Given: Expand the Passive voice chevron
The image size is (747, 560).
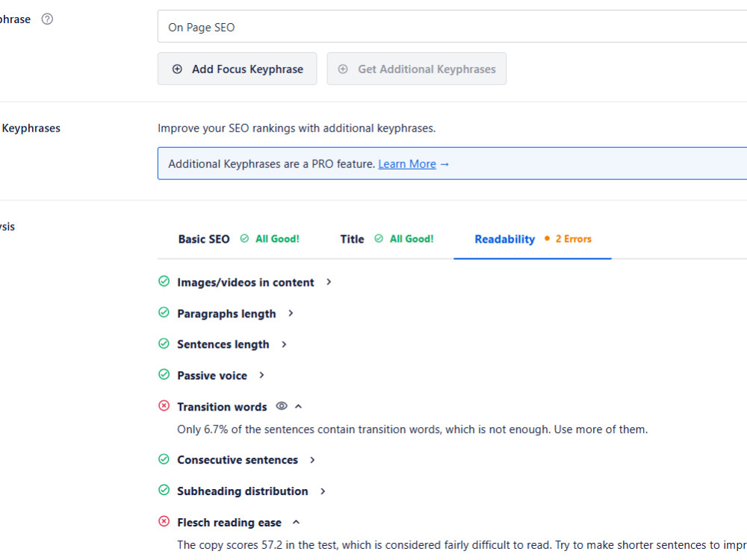Looking at the screenshot, I should coord(261,376).
